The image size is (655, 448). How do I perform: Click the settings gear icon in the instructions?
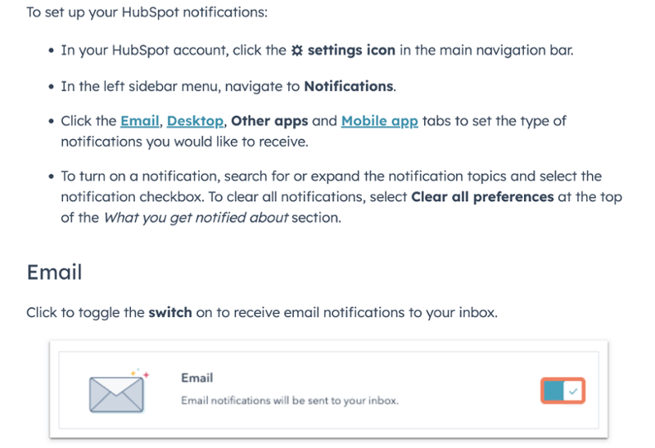click(x=296, y=50)
